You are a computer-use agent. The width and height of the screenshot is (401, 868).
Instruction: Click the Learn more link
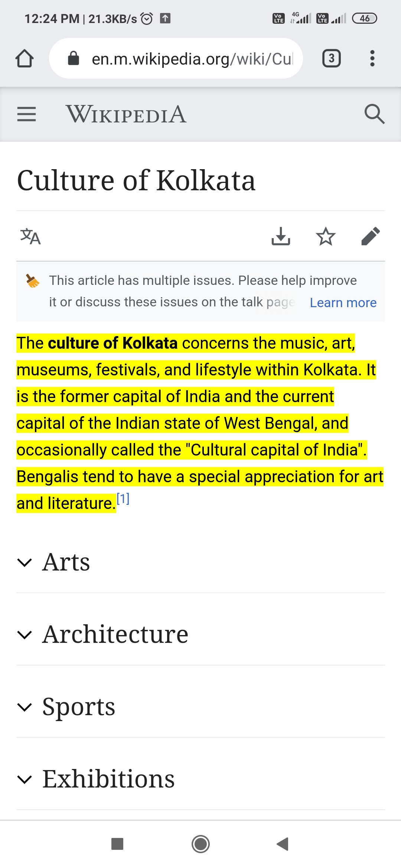click(x=343, y=303)
